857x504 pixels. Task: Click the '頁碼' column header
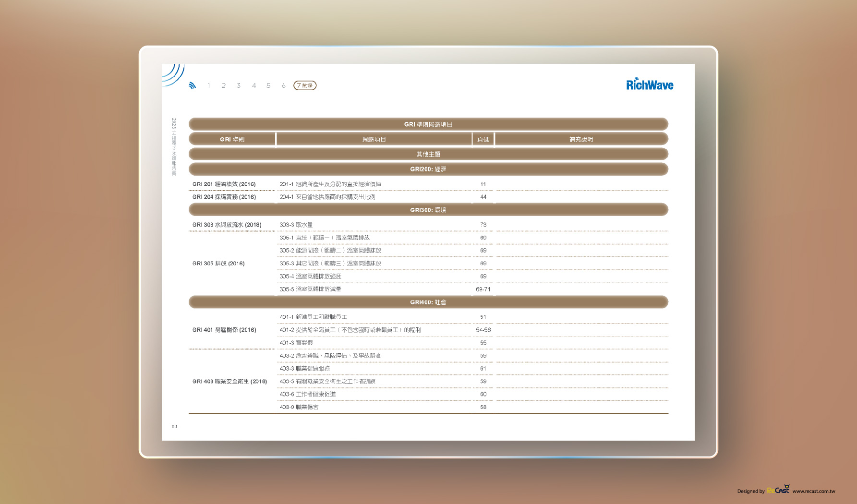tap(483, 139)
